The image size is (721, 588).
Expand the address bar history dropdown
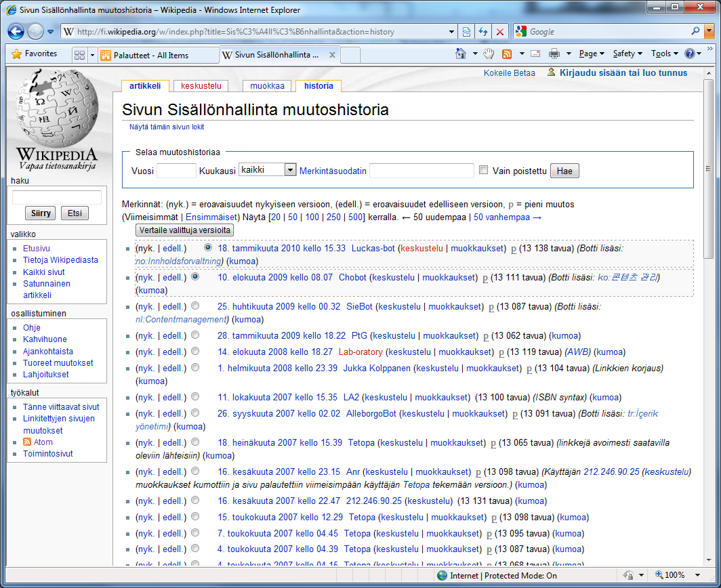pos(451,32)
